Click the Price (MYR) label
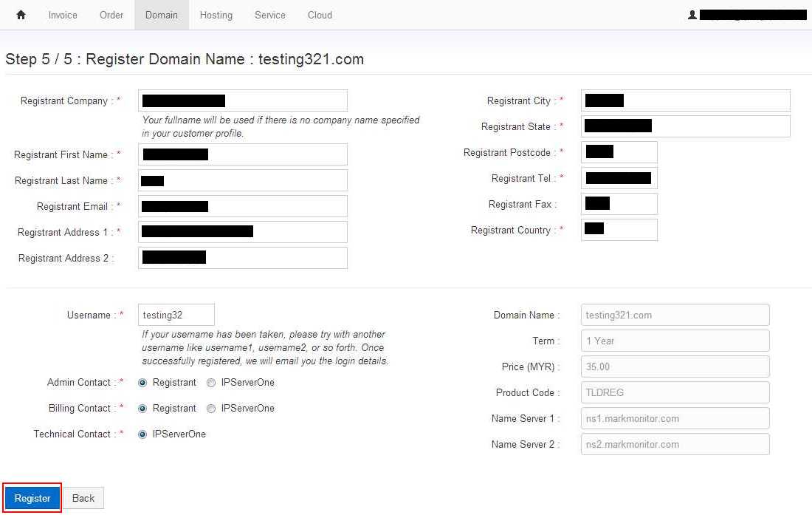Viewport: 812px width, 515px height. (530, 366)
